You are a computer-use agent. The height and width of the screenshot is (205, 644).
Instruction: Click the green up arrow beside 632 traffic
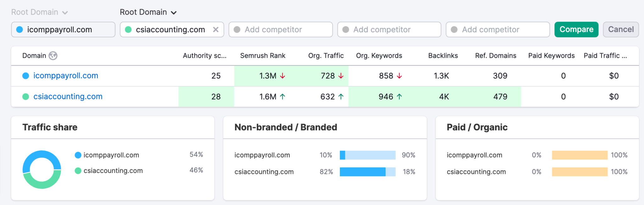pos(341,97)
